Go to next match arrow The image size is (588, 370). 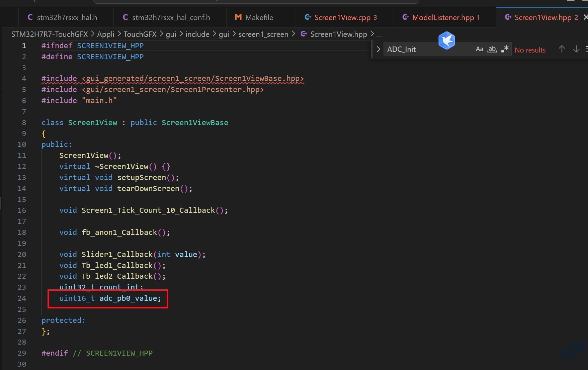[x=576, y=49]
